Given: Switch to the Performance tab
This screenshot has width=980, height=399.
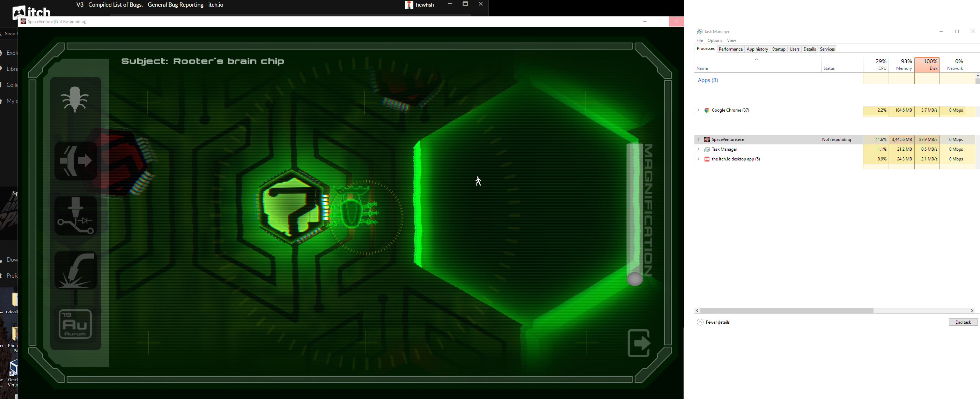Looking at the screenshot, I should (730, 49).
